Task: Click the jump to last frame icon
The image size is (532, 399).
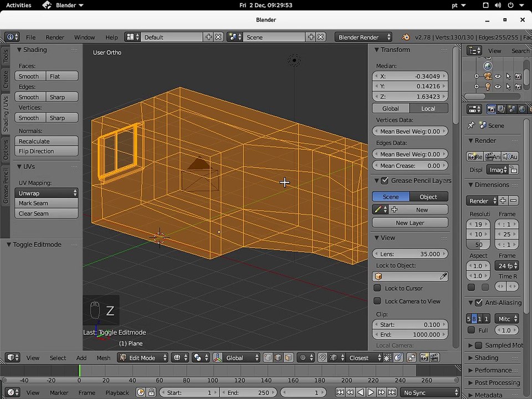Action: 392,392
